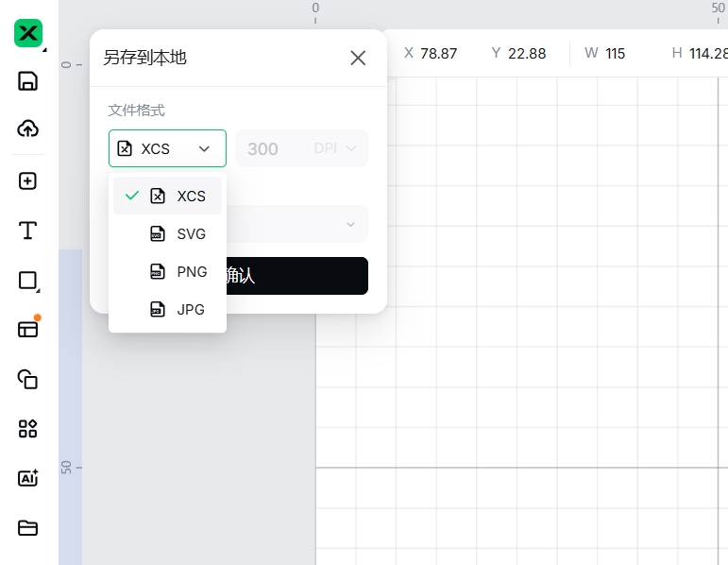The width and height of the screenshot is (728, 565).
Task: Open the templates panel icon
Action: tap(28, 329)
